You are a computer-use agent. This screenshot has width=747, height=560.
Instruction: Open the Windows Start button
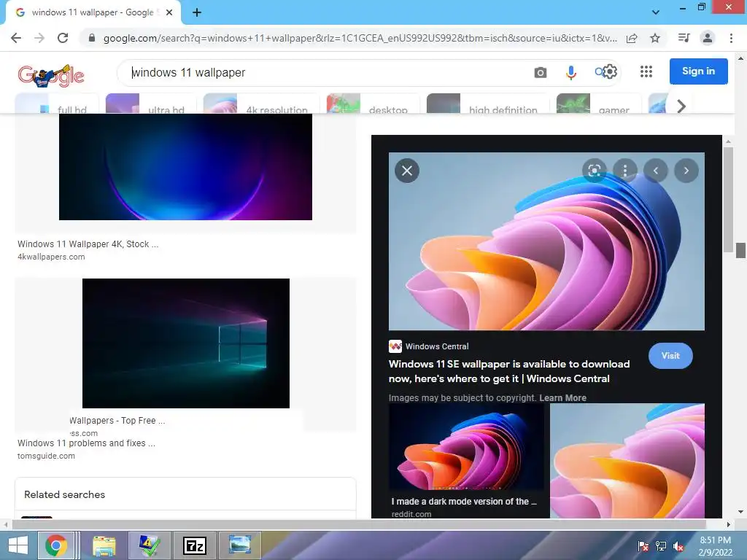point(18,545)
